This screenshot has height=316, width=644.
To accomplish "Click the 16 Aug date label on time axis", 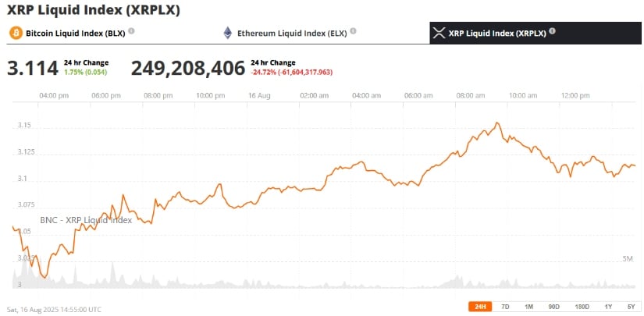I will (259, 96).
